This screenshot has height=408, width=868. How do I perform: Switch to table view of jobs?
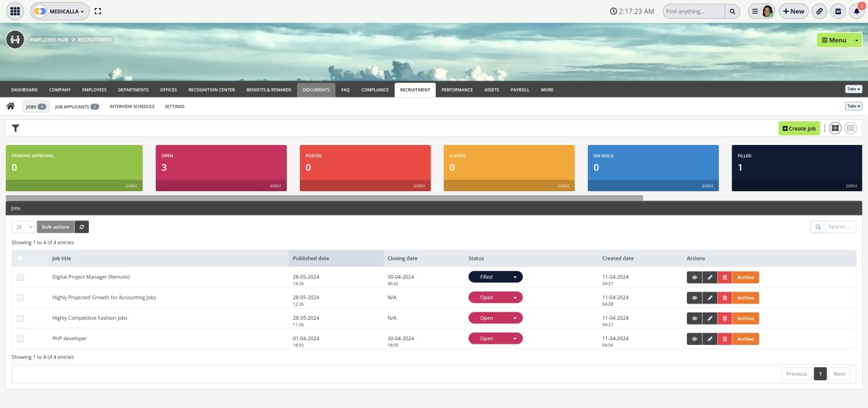click(850, 127)
